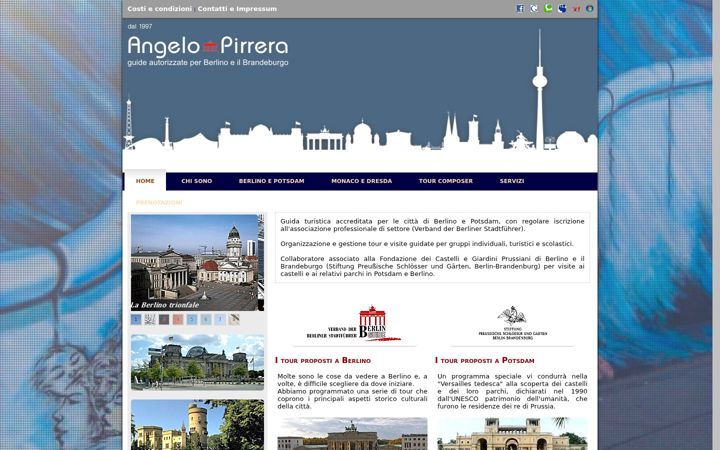Open the Costi e condizioni link
The height and width of the screenshot is (450, 720).
point(160,9)
